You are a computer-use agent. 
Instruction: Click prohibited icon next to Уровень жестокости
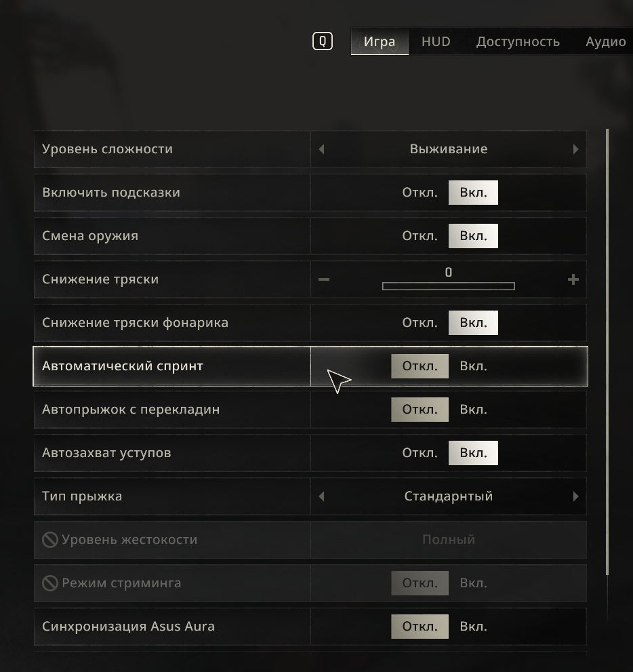[50, 540]
